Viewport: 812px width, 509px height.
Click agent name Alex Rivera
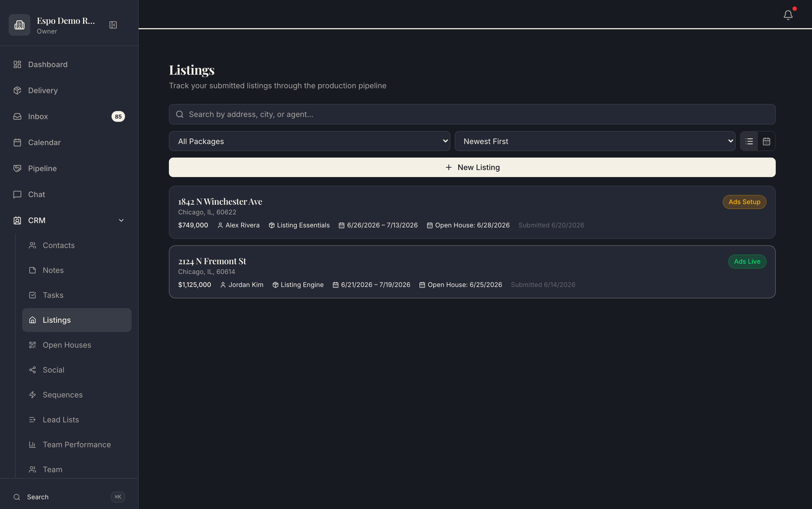242,225
